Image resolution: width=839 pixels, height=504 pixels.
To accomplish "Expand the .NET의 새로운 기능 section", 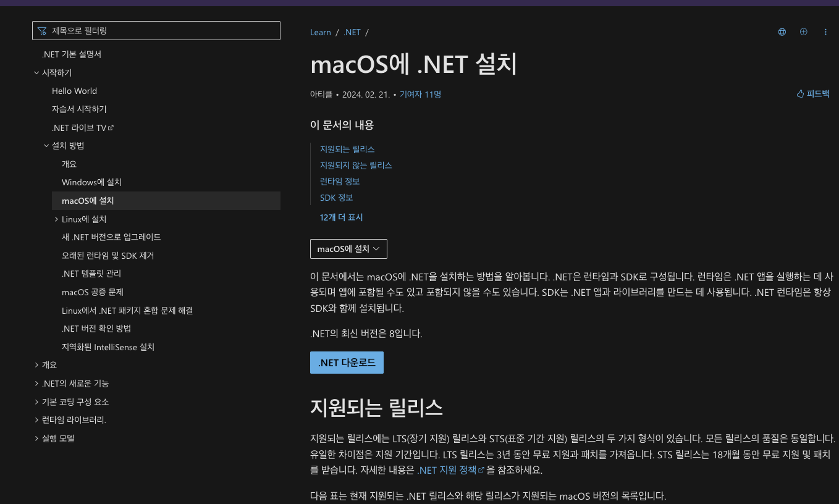I will tap(36, 384).
